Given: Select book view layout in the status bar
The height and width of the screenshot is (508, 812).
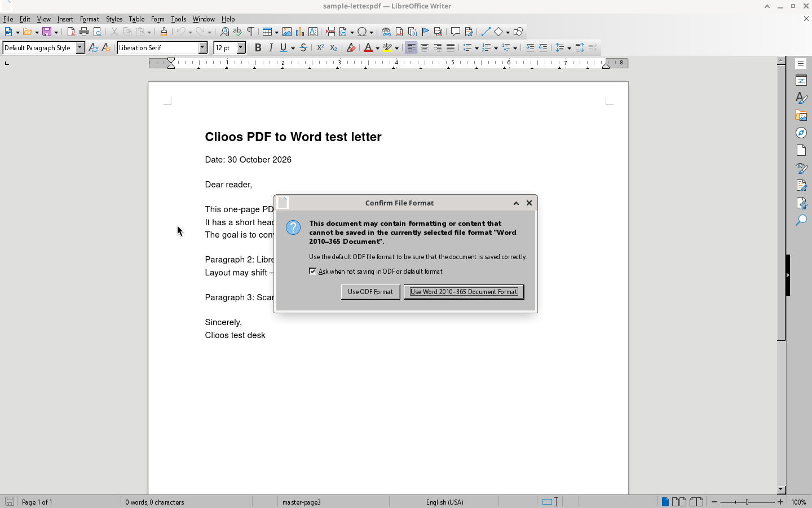Looking at the screenshot, I should tap(696, 502).
